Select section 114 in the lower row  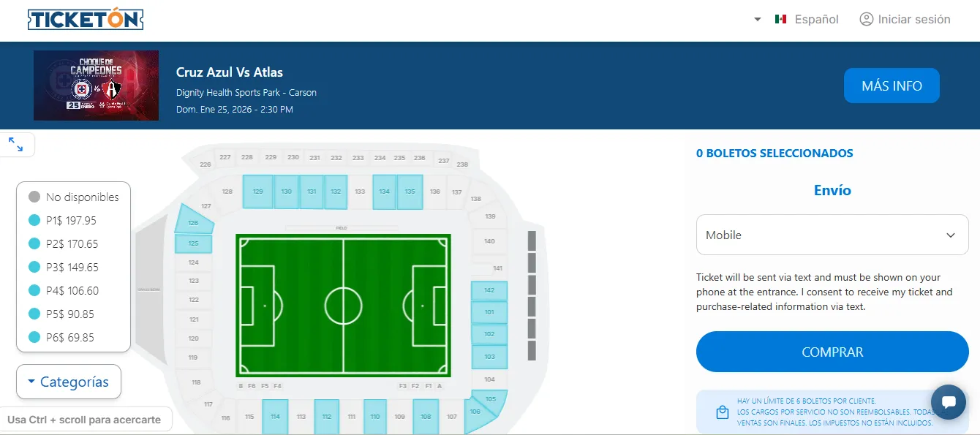(275, 415)
